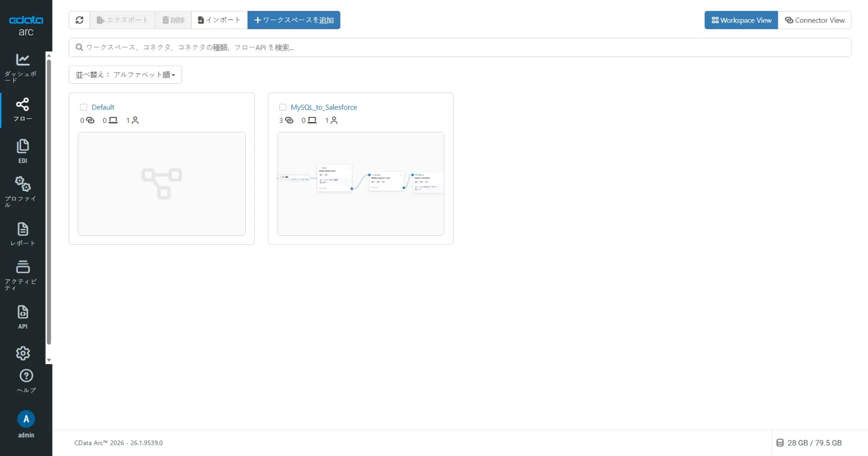868x456 pixels.
Task: Click connector count icon on Default workspace
Action: (x=90, y=120)
